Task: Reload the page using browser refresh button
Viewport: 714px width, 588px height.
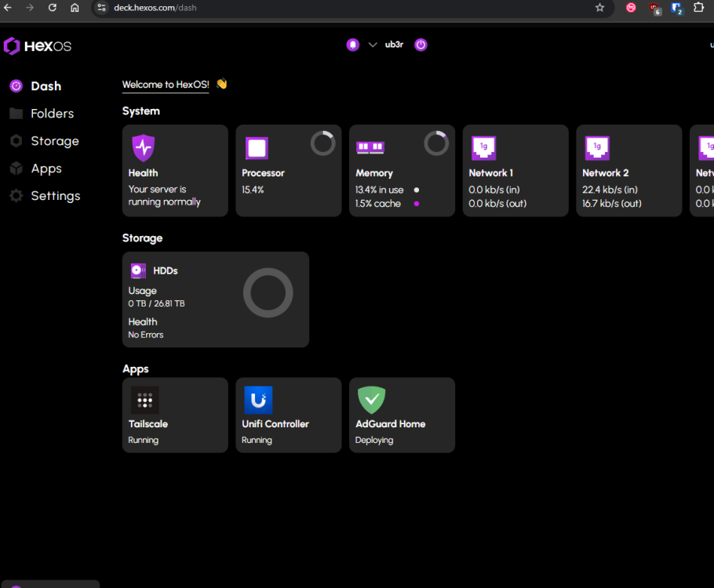Action: click(52, 8)
